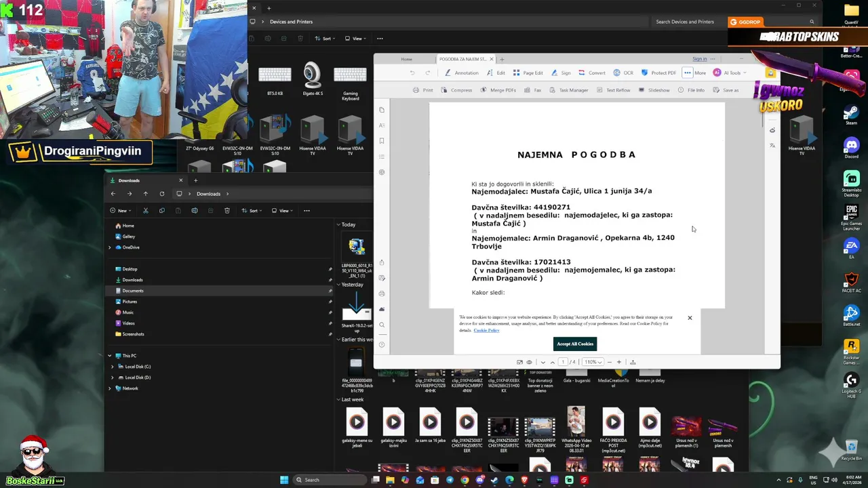This screenshot has width=868, height=488.
Task: Open the Cookie Policy link
Action: pos(486,330)
